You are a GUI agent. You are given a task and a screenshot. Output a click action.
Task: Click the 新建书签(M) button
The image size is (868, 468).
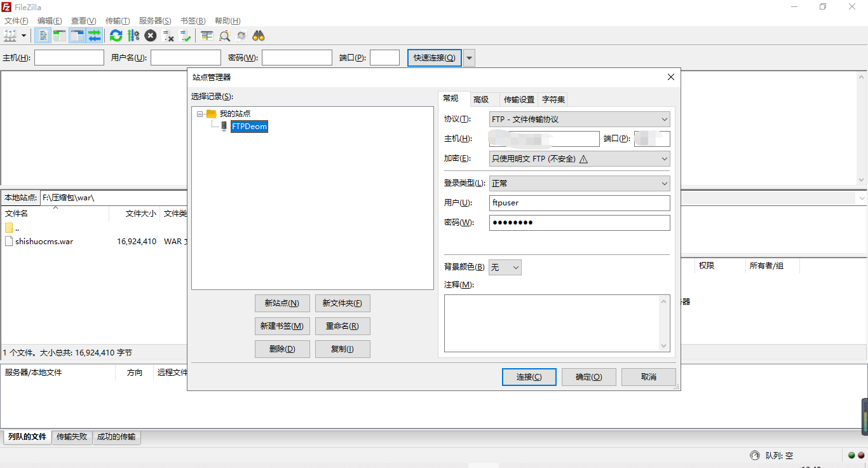coord(282,326)
